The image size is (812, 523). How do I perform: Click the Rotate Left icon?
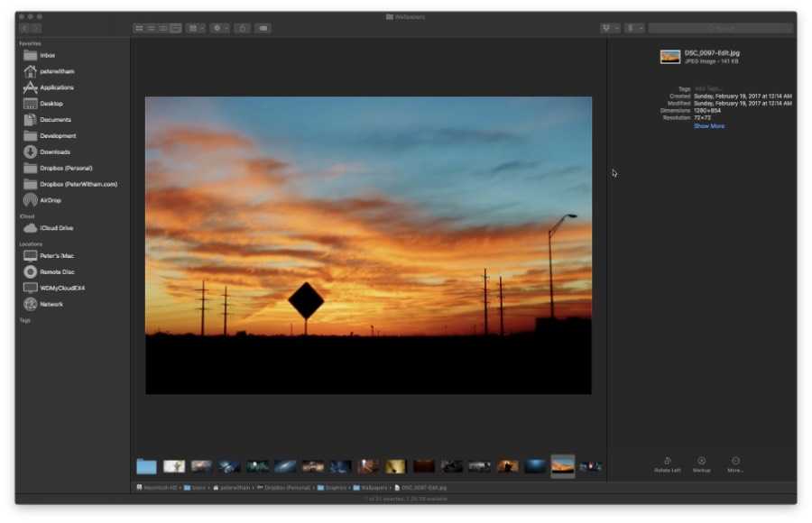point(668,461)
